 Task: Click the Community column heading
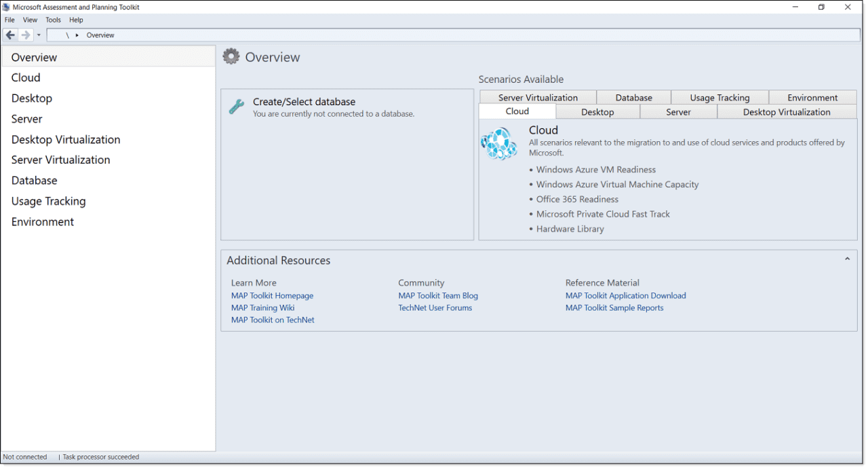click(x=421, y=282)
